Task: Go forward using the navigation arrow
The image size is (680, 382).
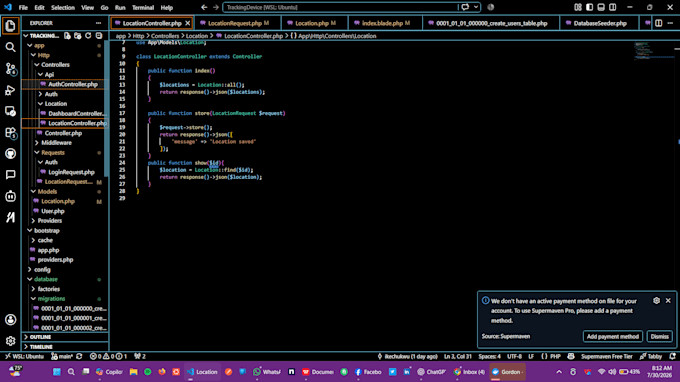Action: click(x=216, y=7)
